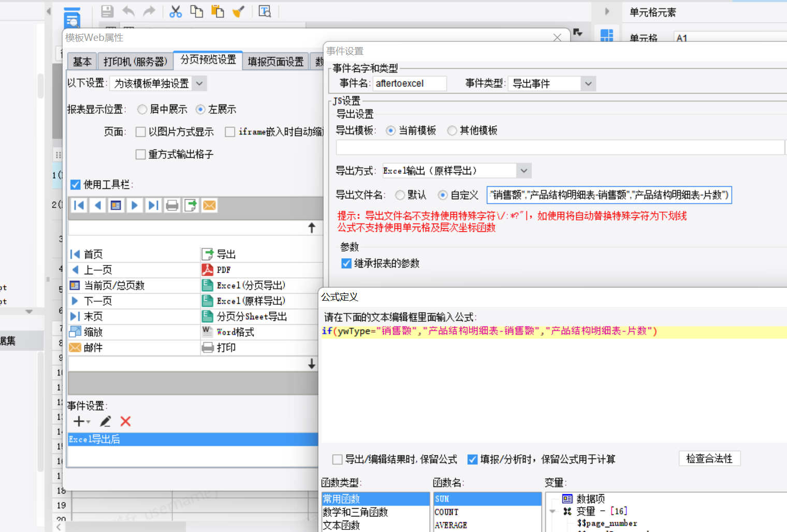Open 导出方式 Excel输出 dropdown
The width and height of the screenshot is (787, 532).
pyautogui.click(x=523, y=171)
